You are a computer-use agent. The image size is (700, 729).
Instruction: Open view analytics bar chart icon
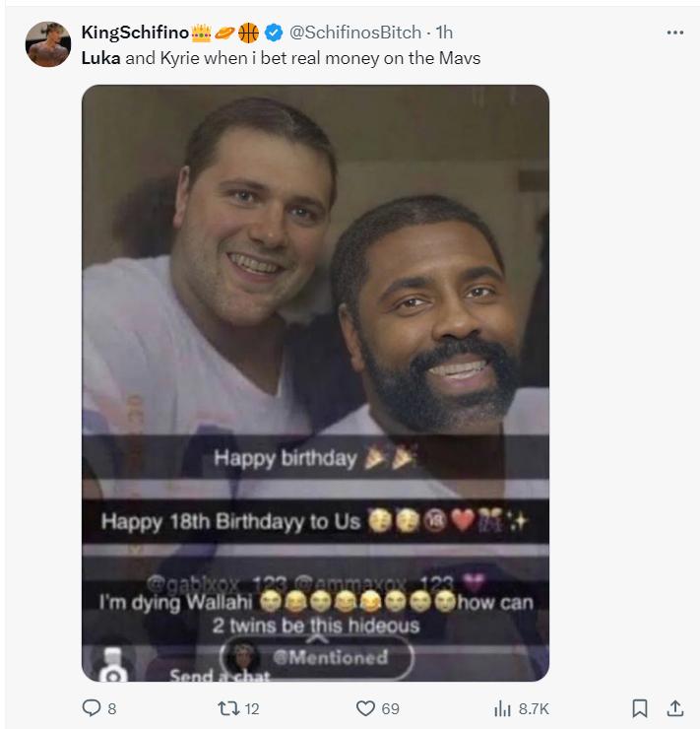pos(501,707)
